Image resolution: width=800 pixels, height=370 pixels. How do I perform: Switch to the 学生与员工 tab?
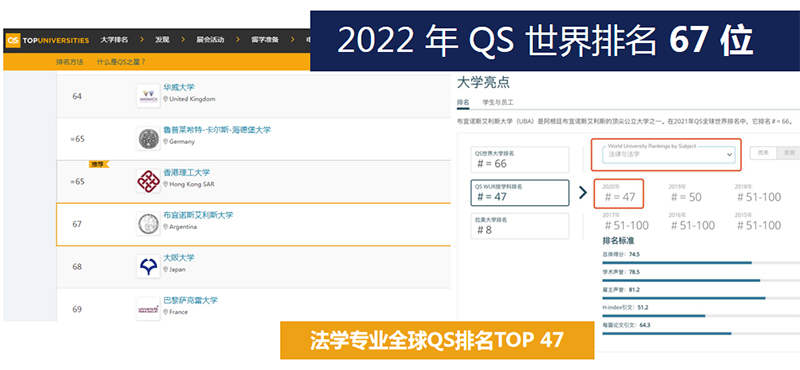(498, 102)
